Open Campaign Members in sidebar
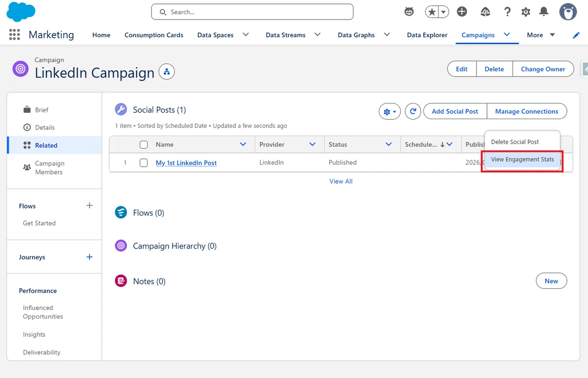Viewport: 588px width, 378px height. coord(54,168)
